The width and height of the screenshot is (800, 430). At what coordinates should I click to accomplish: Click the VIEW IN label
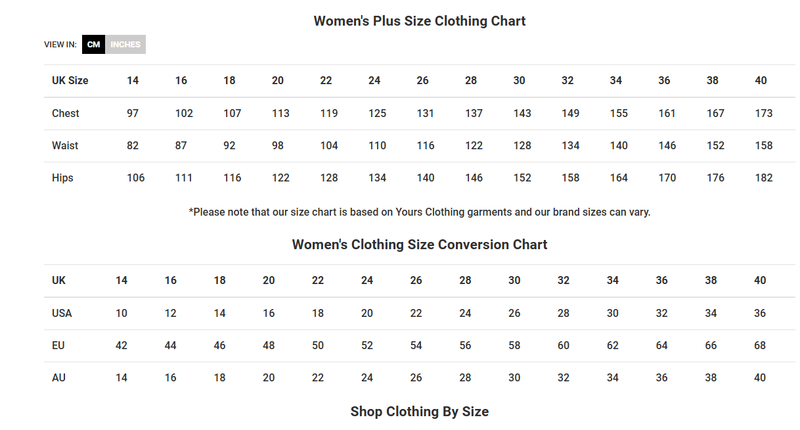[60, 44]
